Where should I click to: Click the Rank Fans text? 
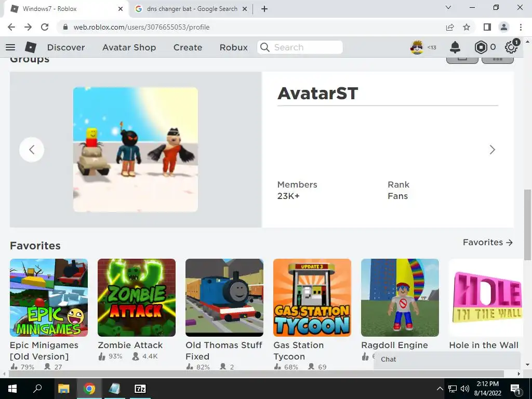pyautogui.click(x=398, y=190)
